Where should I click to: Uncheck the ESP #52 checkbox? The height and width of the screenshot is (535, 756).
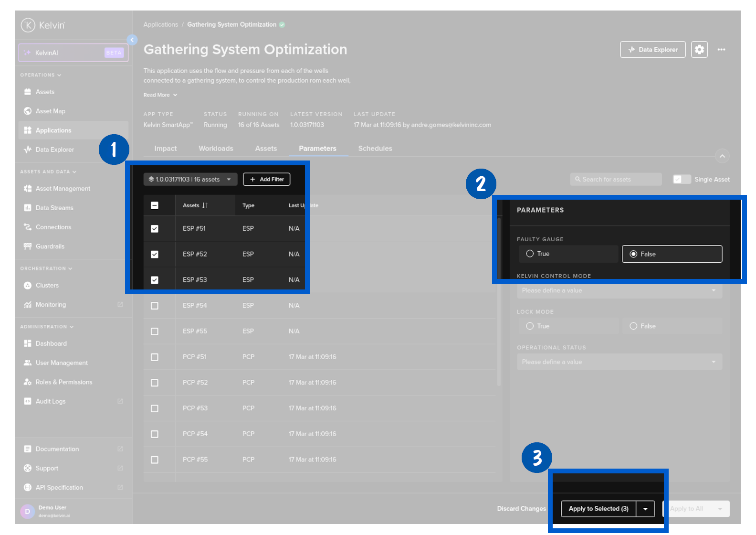[155, 254]
